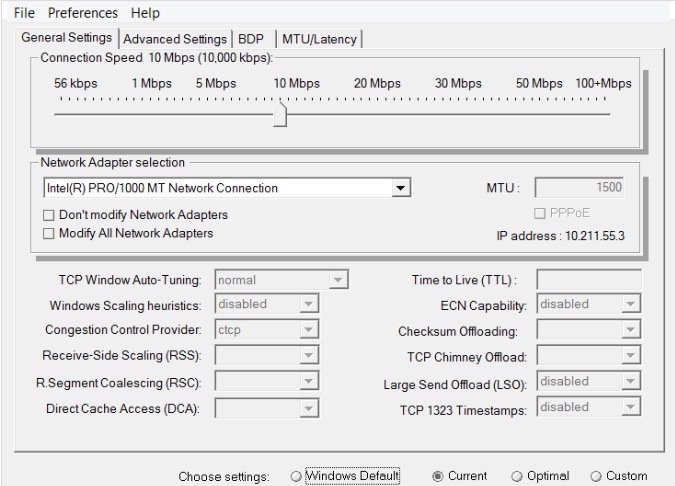The height and width of the screenshot is (486, 675).
Task: Open the Help menu
Action: [x=145, y=13]
